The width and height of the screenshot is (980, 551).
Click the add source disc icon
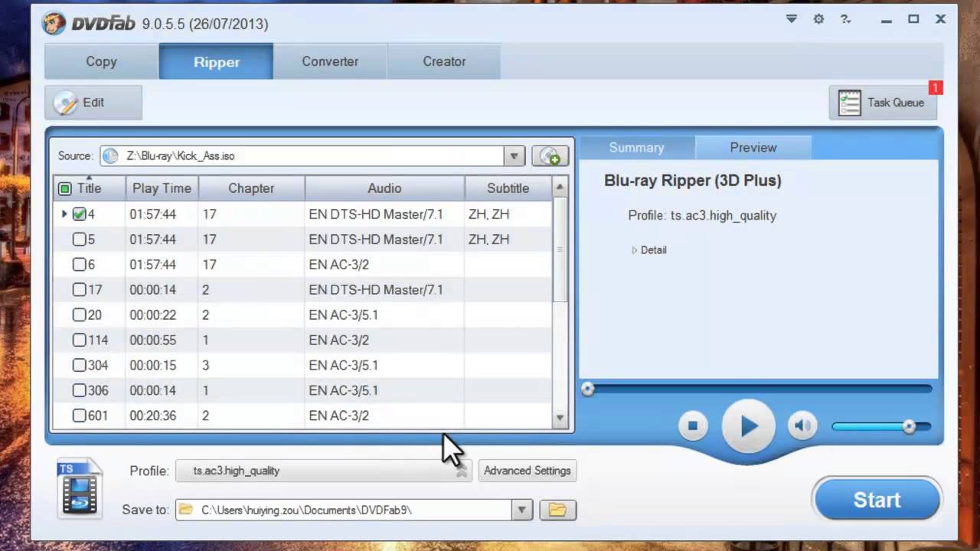(x=550, y=156)
